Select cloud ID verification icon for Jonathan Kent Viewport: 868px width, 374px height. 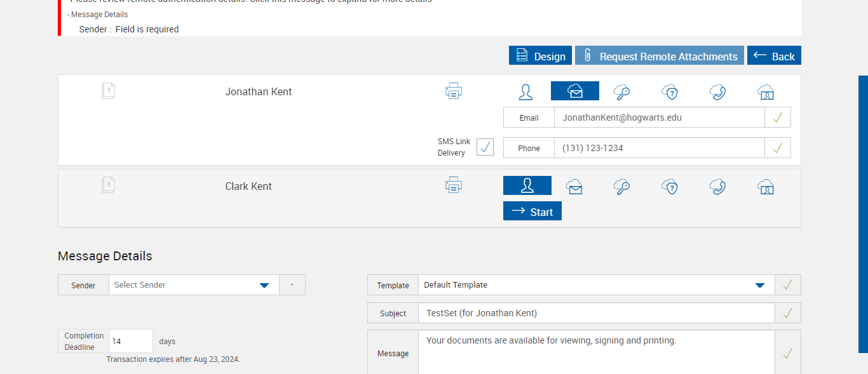[766, 92]
